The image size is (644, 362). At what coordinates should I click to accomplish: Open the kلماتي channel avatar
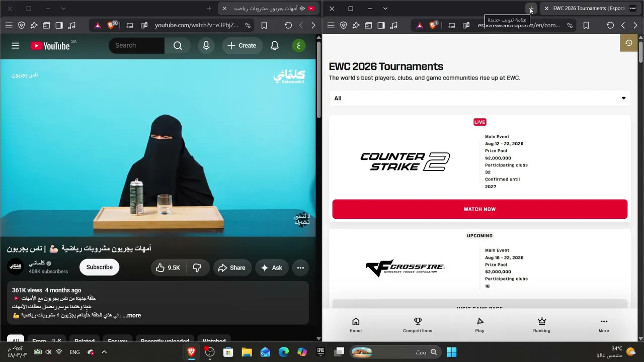point(16,267)
